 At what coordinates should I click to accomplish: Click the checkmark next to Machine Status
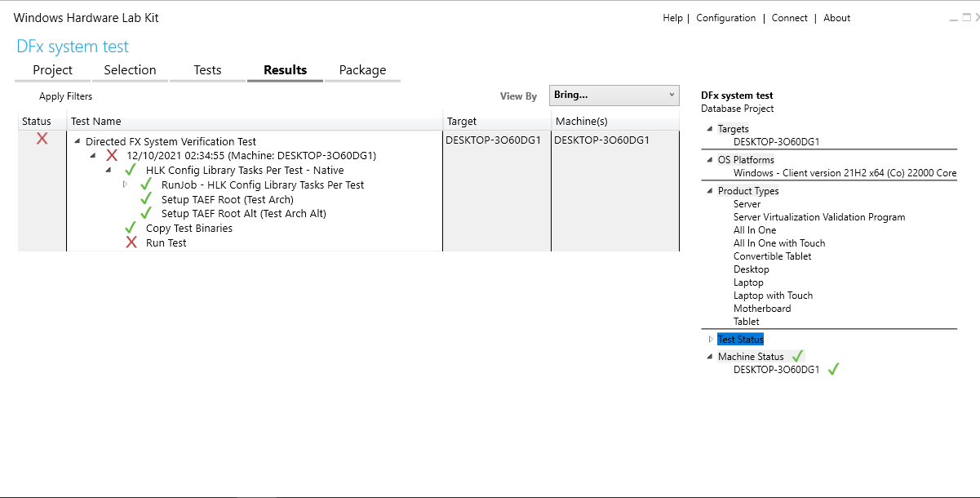click(796, 355)
